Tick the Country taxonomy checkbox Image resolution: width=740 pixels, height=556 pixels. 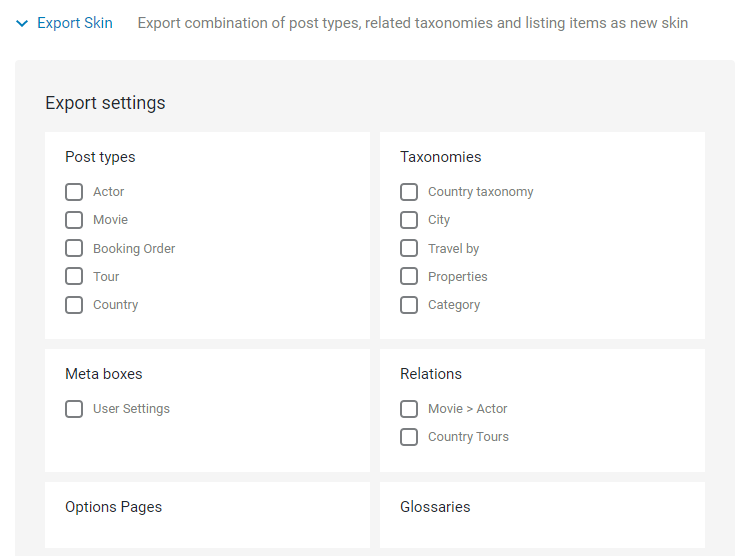click(x=409, y=192)
